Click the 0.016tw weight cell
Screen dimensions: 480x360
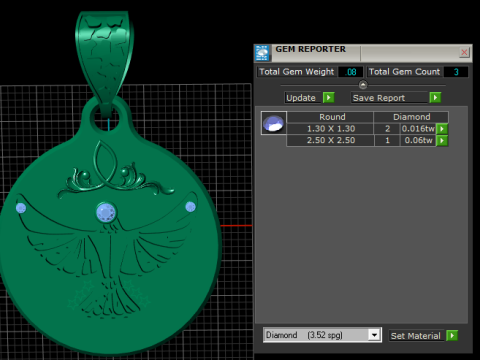(x=418, y=129)
